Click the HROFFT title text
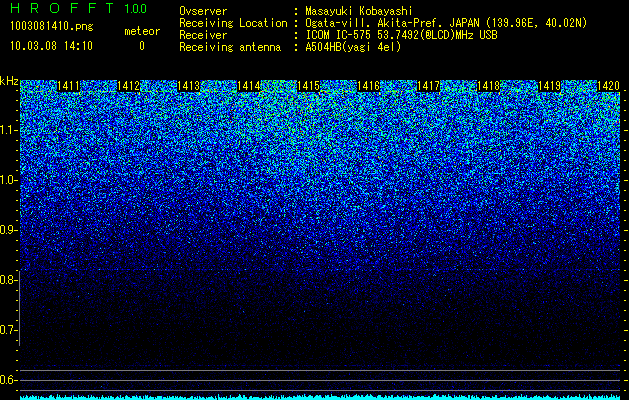 (62, 8)
